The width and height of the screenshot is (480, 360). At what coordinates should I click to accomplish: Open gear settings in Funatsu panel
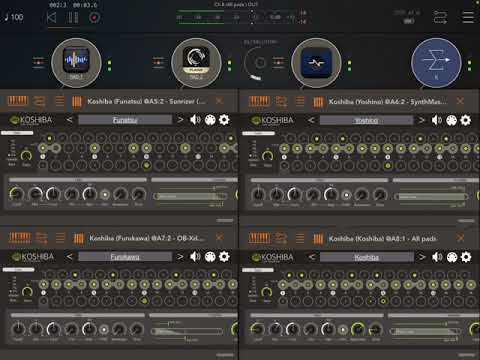pyautogui.click(x=224, y=120)
